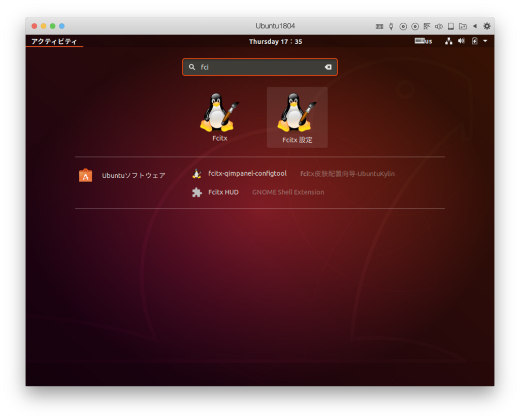Click the battery status icon
The image size is (520, 420).
(x=475, y=41)
